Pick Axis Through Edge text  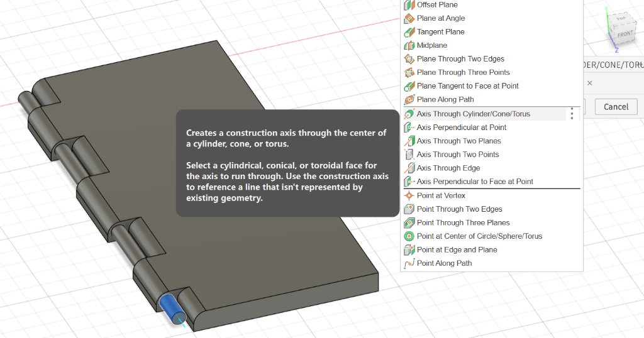click(448, 168)
